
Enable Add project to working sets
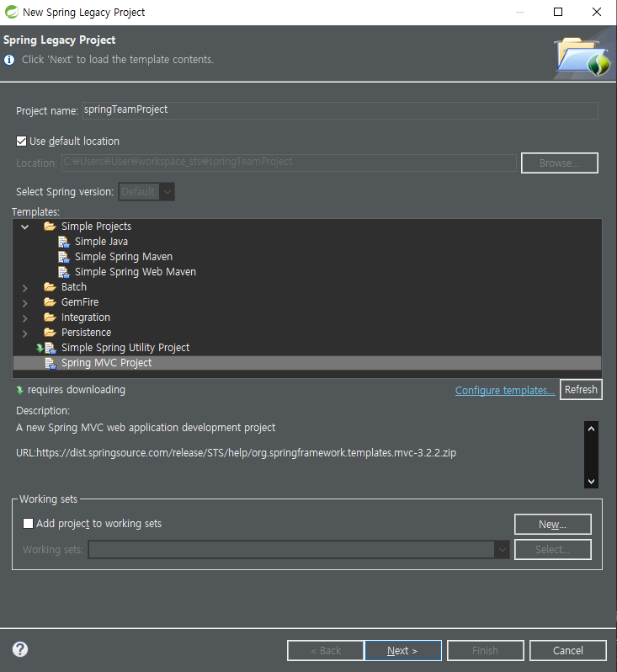(x=28, y=523)
